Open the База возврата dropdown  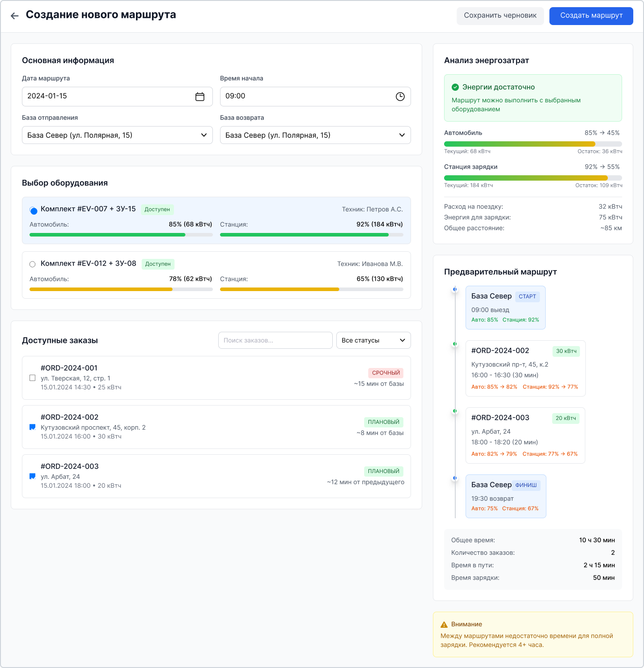315,135
